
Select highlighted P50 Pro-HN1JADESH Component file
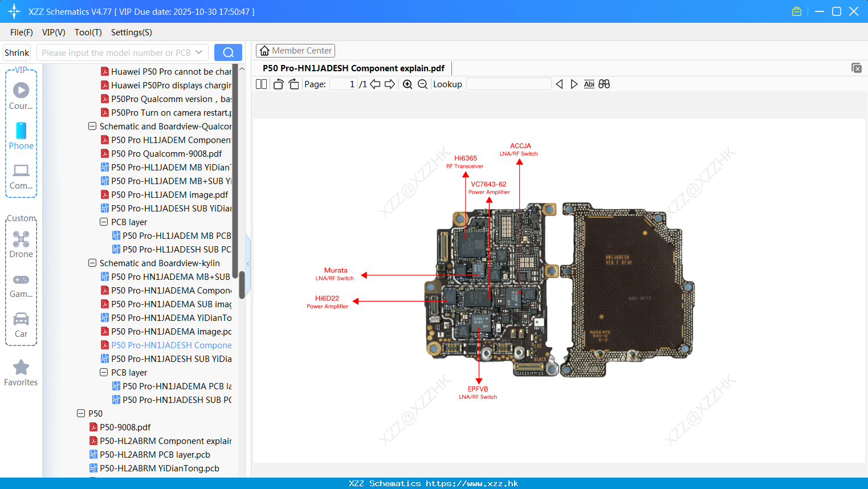(x=166, y=345)
